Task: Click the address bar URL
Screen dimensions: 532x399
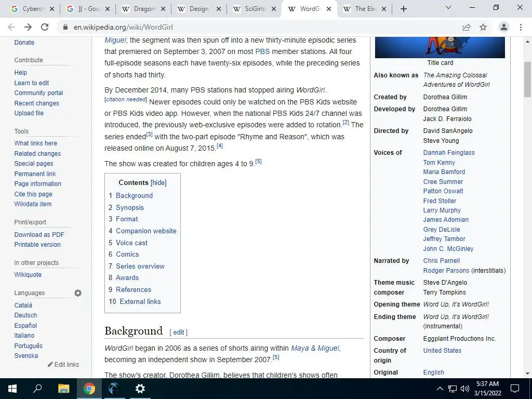Action: click(123, 27)
